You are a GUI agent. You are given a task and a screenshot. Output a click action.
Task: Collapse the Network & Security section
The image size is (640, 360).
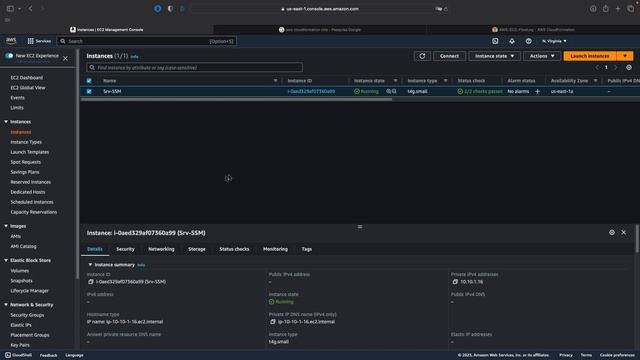click(6, 304)
